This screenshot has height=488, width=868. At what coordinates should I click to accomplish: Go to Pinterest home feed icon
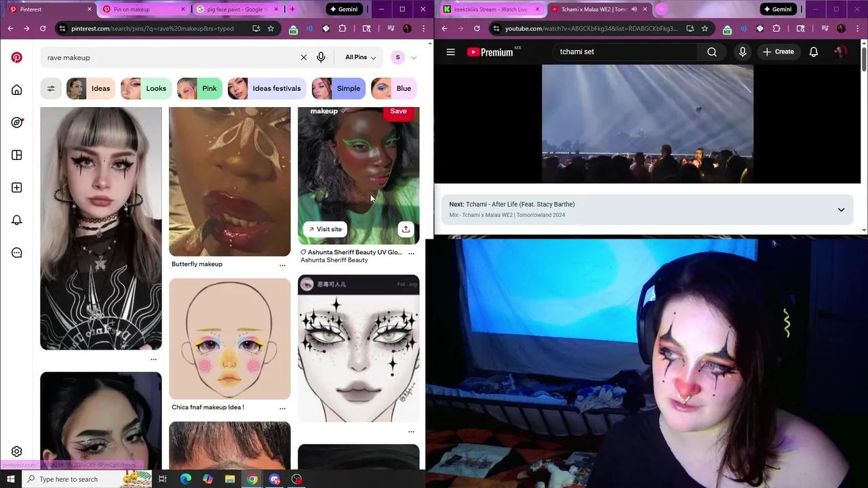point(17,90)
